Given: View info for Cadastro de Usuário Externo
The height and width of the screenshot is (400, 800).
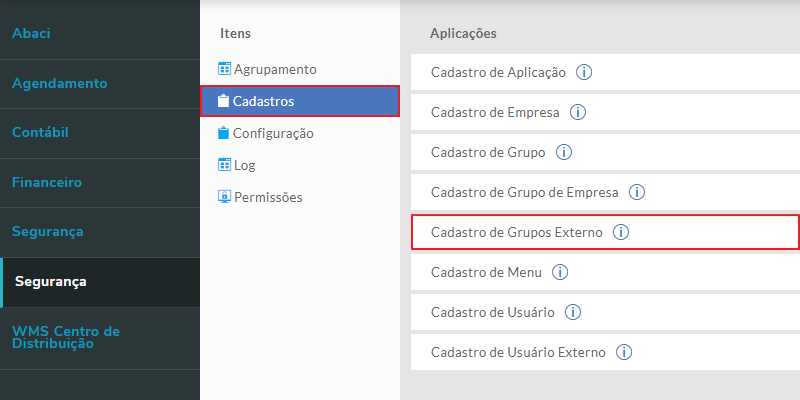Looking at the screenshot, I should [x=625, y=352].
